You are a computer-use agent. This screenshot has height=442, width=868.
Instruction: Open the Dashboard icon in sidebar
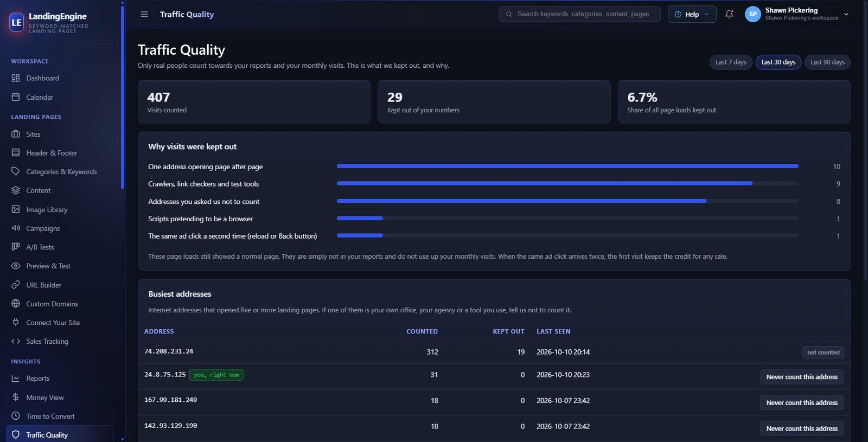click(x=16, y=78)
